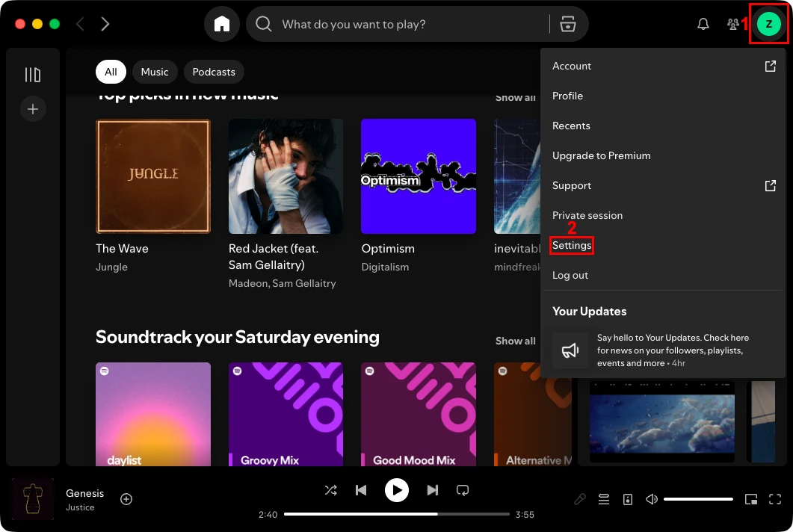Mute the volume speaker icon
This screenshot has width=793, height=532.
(652, 500)
